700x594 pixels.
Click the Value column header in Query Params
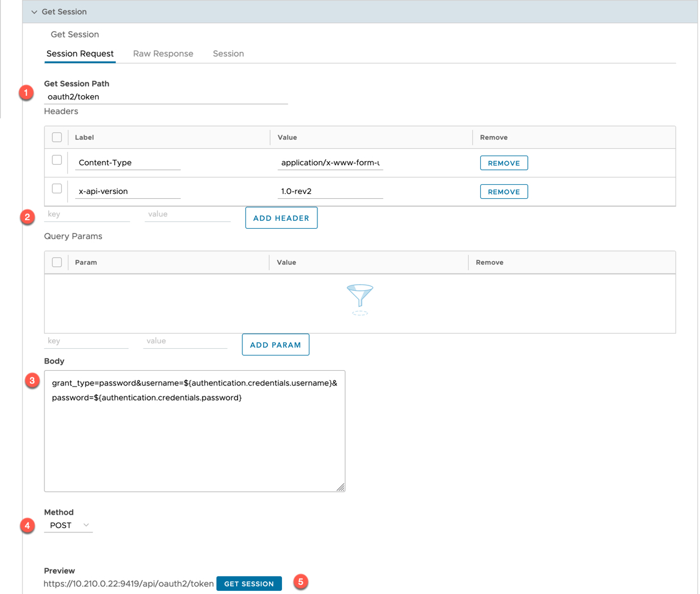click(286, 262)
